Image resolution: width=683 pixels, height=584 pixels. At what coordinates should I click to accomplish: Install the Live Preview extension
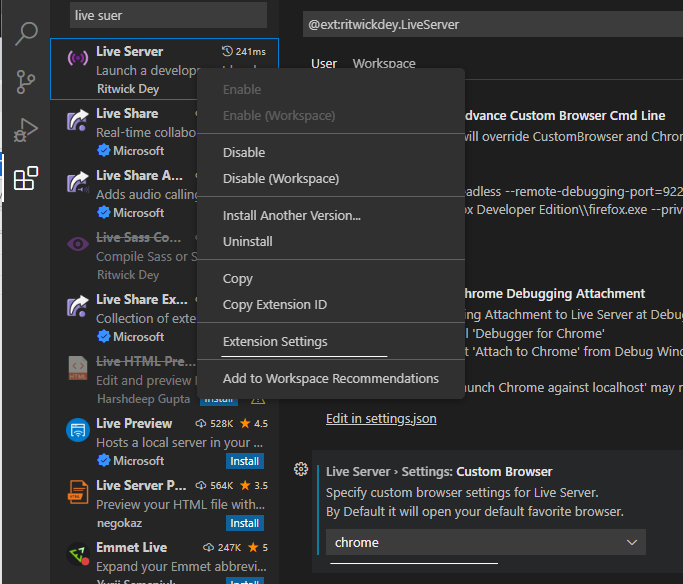(244, 461)
